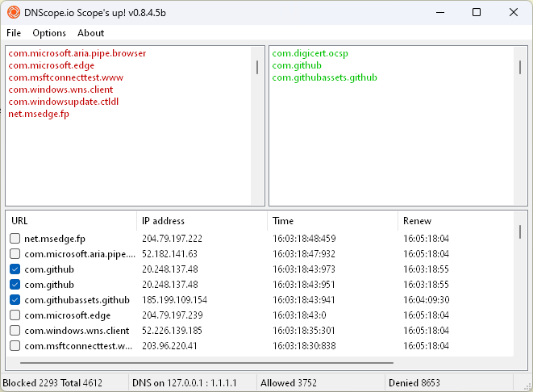Click Blocked 2293 Total 4612 status entry
This screenshot has width=533, height=392.
click(52, 383)
